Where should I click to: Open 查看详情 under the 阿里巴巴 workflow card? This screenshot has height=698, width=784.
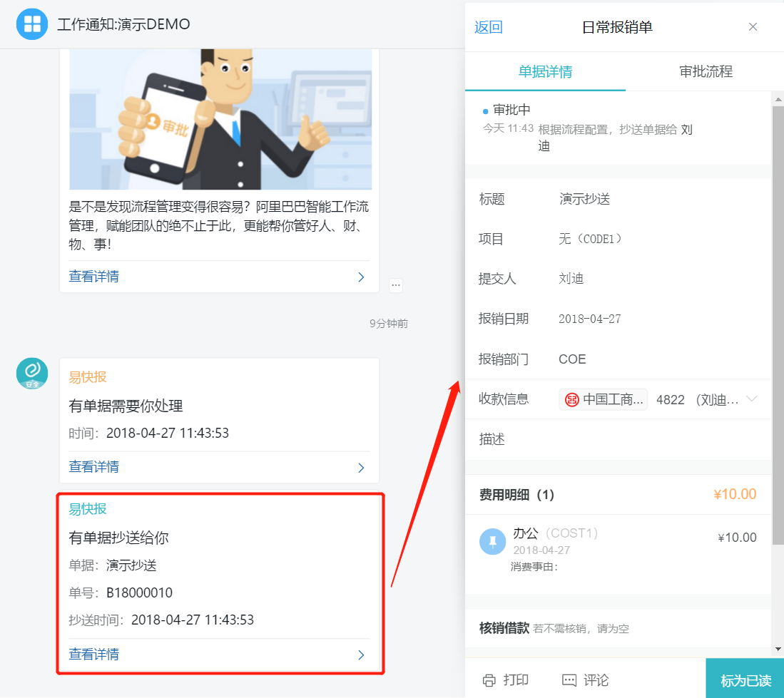pos(94,277)
